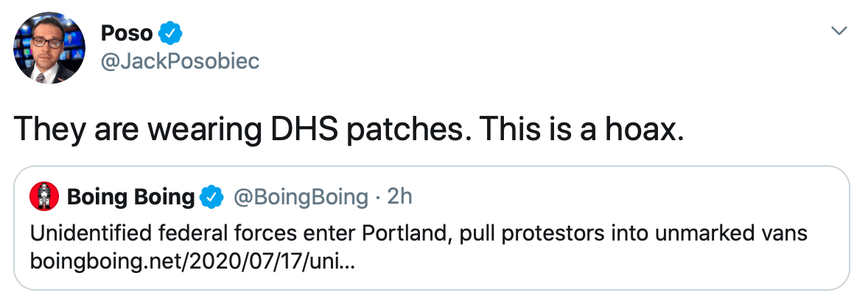The height and width of the screenshot is (304, 868).
Task: Open the Boing Boing display name
Action: click(130, 197)
